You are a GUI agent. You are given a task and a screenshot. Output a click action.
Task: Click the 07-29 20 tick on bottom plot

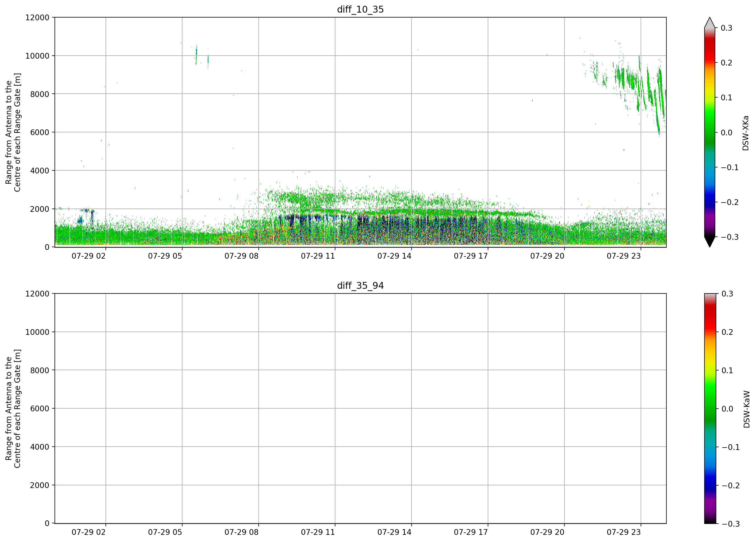(547, 532)
